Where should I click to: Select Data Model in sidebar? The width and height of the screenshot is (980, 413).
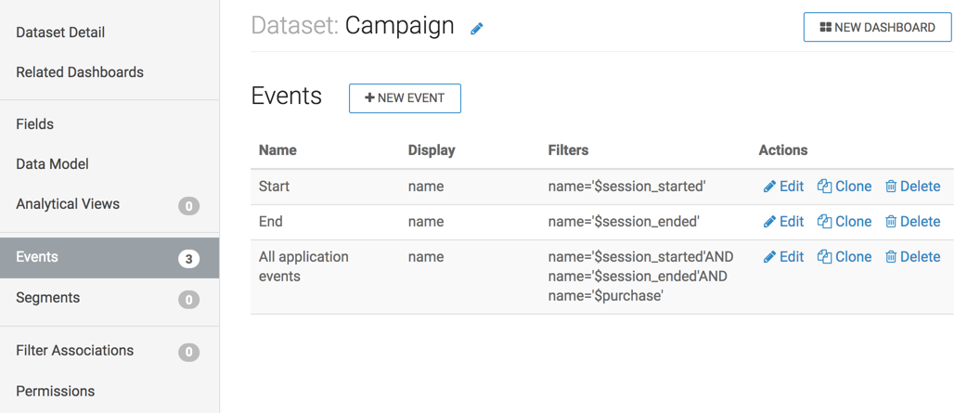53,164
